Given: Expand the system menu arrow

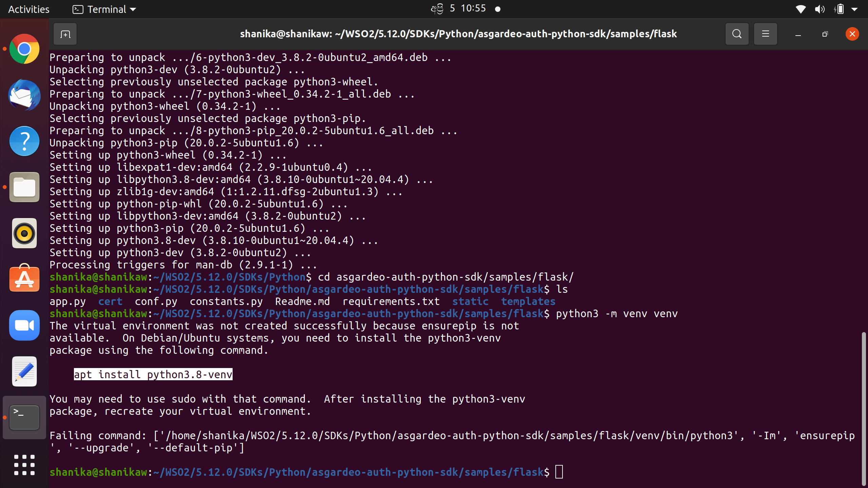Looking at the screenshot, I should [854, 9].
